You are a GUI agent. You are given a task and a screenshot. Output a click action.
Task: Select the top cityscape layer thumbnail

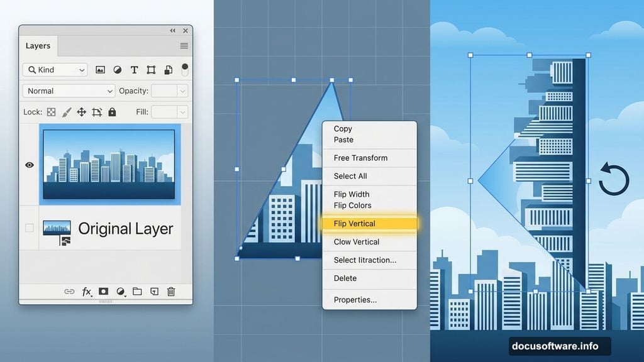[x=109, y=164]
